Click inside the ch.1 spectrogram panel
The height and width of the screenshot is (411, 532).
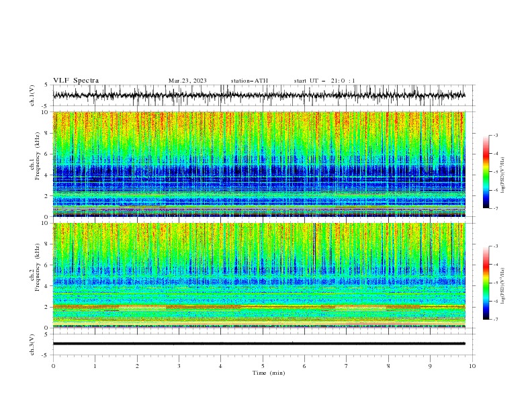click(259, 164)
